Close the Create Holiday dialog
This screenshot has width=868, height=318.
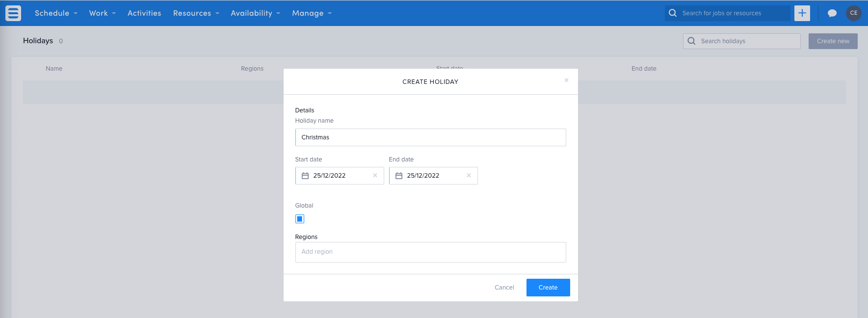coord(566,80)
